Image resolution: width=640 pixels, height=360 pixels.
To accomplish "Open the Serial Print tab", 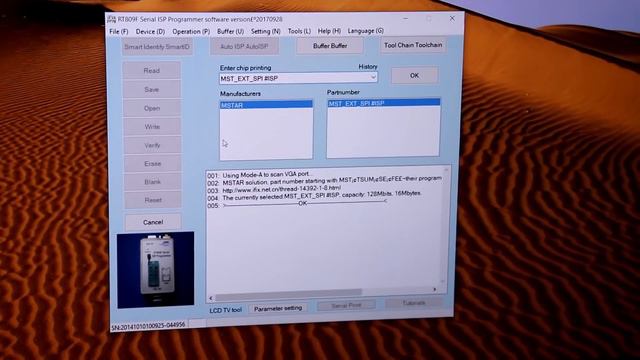I will point(347,305).
